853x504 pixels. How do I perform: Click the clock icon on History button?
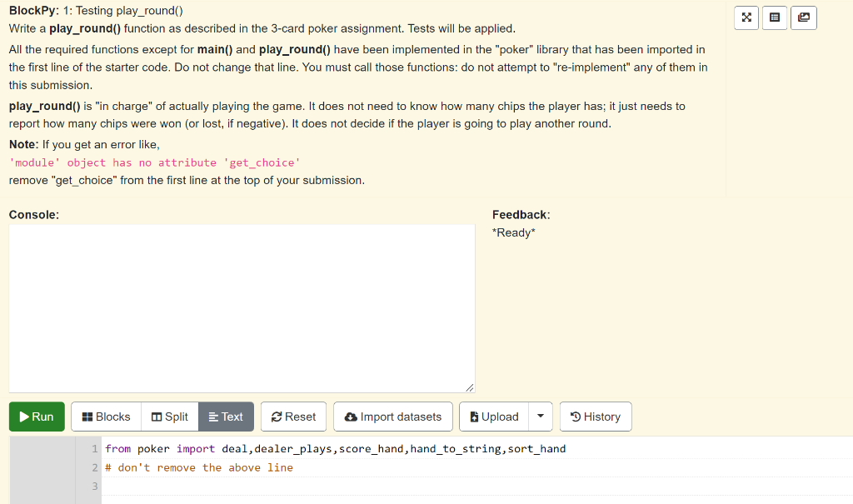pyautogui.click(x=576, y=417)
